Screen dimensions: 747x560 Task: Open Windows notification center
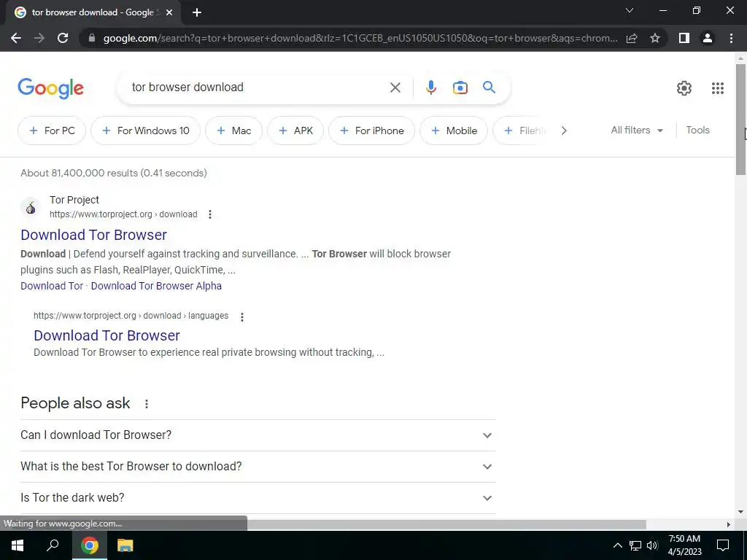click(723, 545)
